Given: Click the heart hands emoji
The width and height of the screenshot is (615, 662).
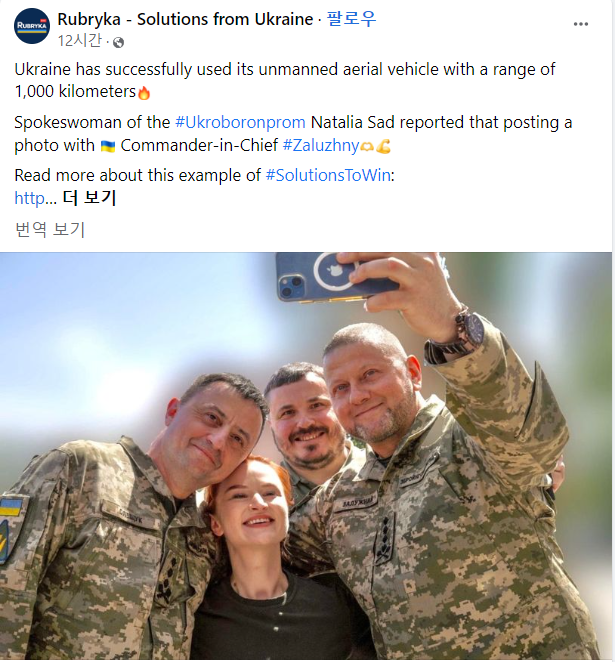Looking at the screenshot, I should 367,147.
